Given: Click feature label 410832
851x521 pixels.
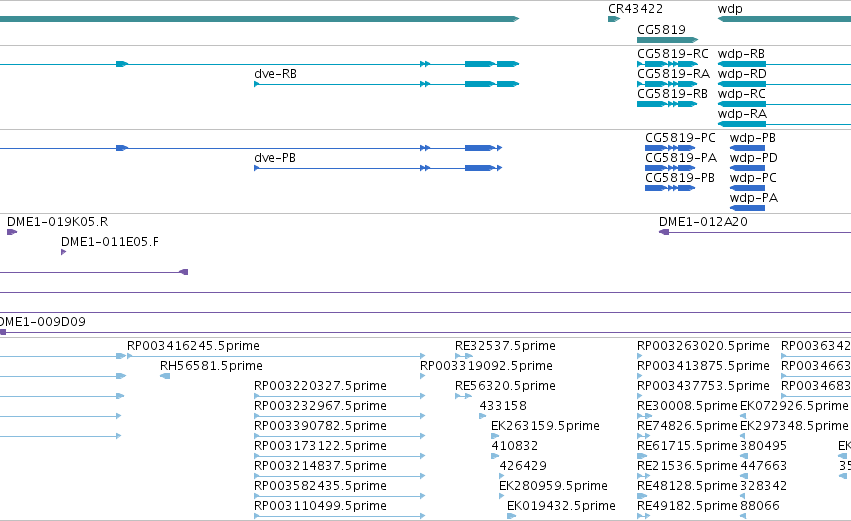Looking at the screenshot, I should click(515, 446).
